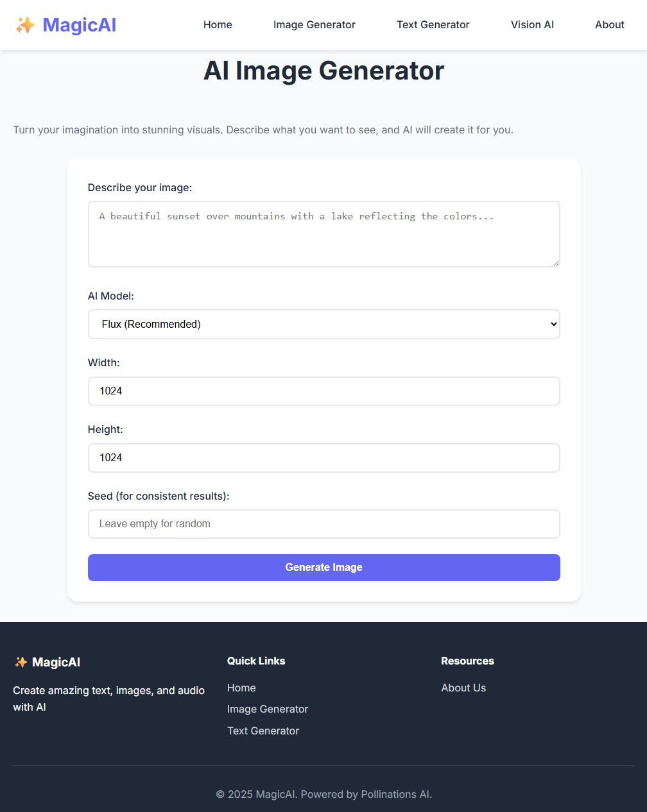This screenshot has width=647, height=812.
Task: Open Text Generator from the top navigation
Action: tap(433, 25)
